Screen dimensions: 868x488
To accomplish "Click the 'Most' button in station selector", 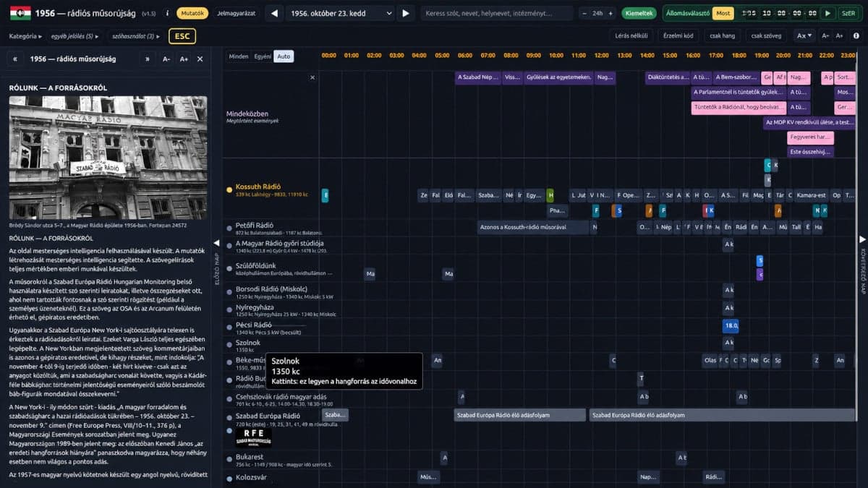I will (x=723, y=13).
